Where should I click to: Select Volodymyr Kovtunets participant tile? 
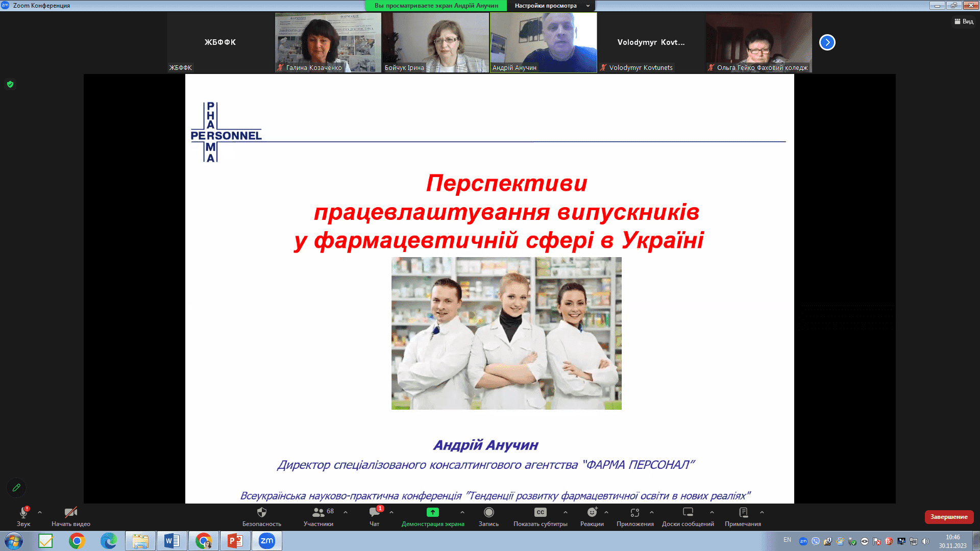[x=651, y=42]
